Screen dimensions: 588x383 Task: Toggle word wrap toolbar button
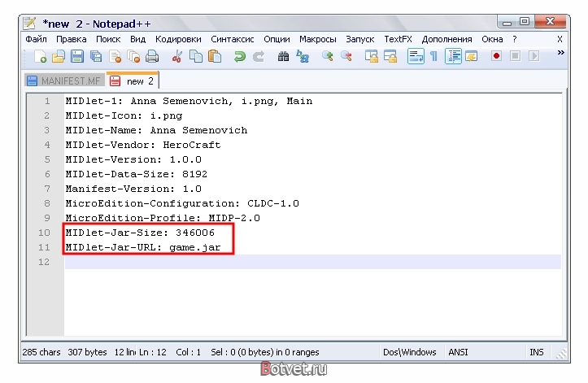tap(416, 57)
